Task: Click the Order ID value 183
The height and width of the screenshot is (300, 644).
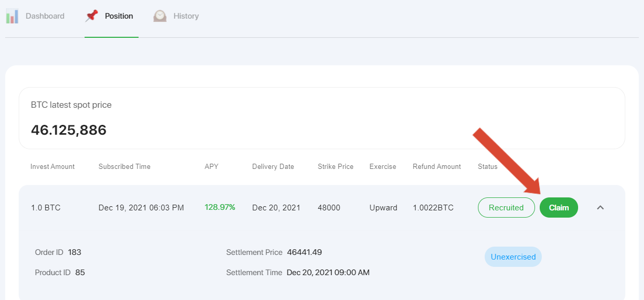Action: click(x=74, y=252)
